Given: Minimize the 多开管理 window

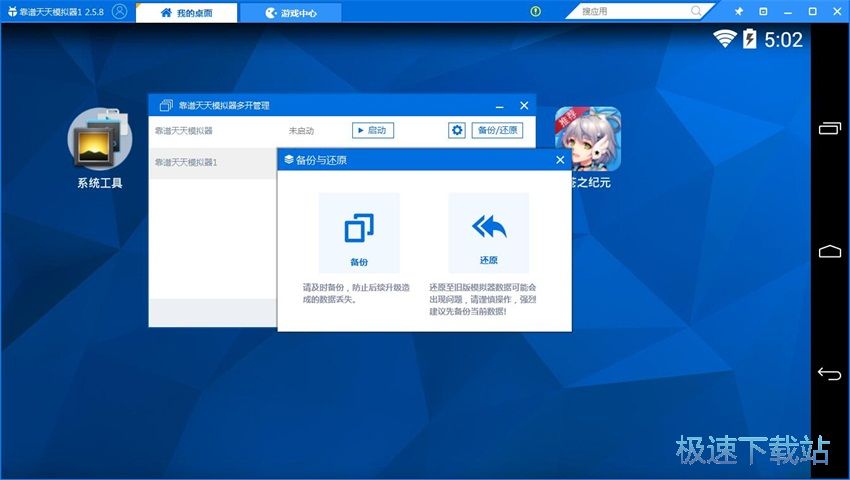Looking at the screenshot, I should point(500,106).
